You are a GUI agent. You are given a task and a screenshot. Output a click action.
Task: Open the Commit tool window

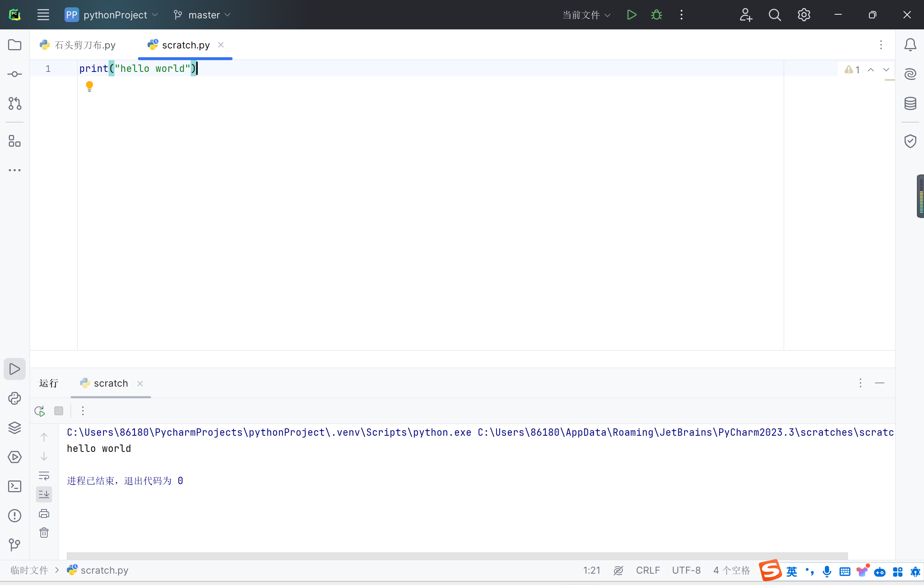click(x=15, y=74)
